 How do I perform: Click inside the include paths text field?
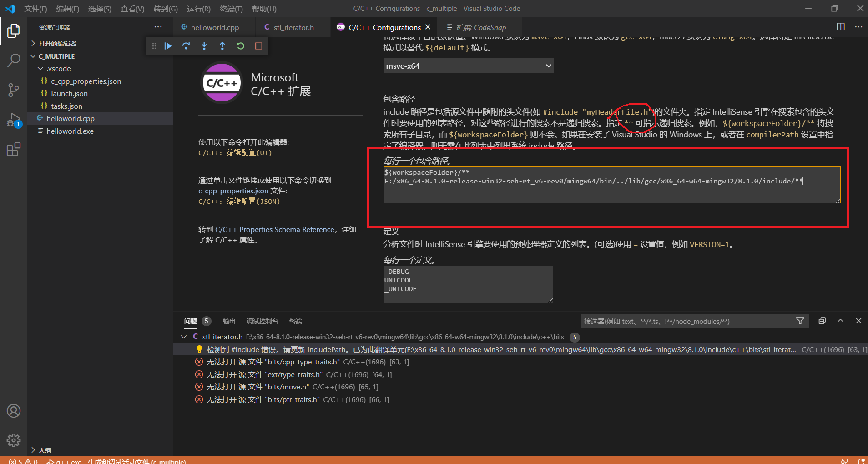coord(610,185)
